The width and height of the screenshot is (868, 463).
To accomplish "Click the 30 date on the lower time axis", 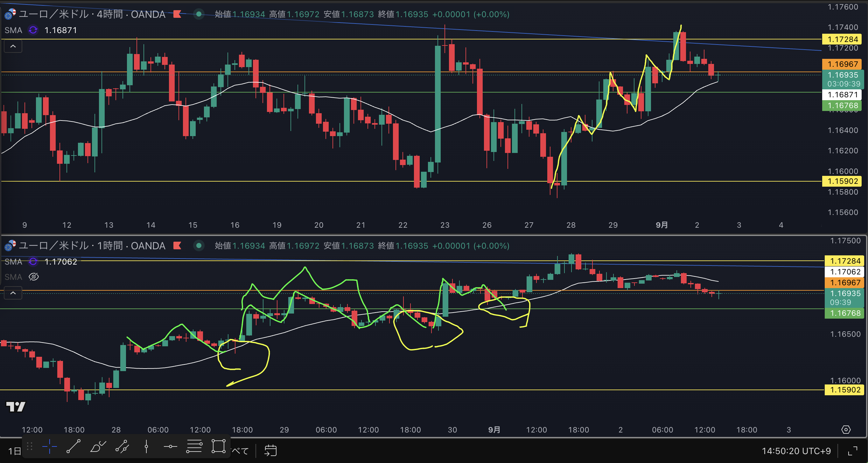I will (x=452, y=430).
